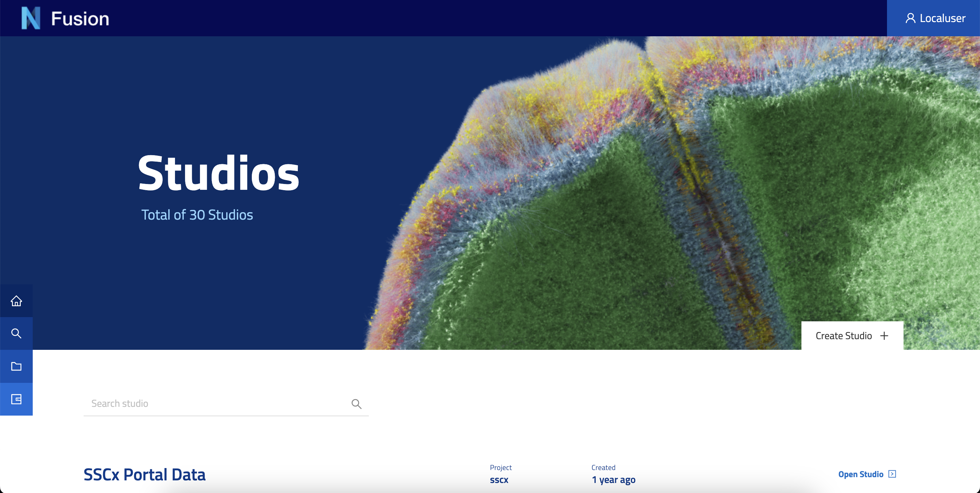The height and width of the screenshot is (493, 980).
Task: Click the plus icon on Create Studio
Action: (884, 336)
